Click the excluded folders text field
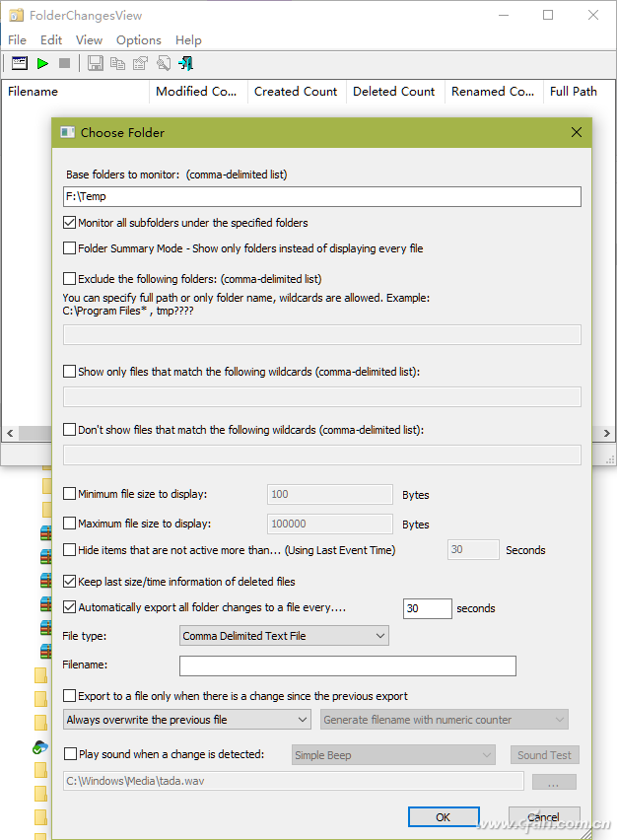This screenshot has width=617, height=840. (x=322, y=335)
